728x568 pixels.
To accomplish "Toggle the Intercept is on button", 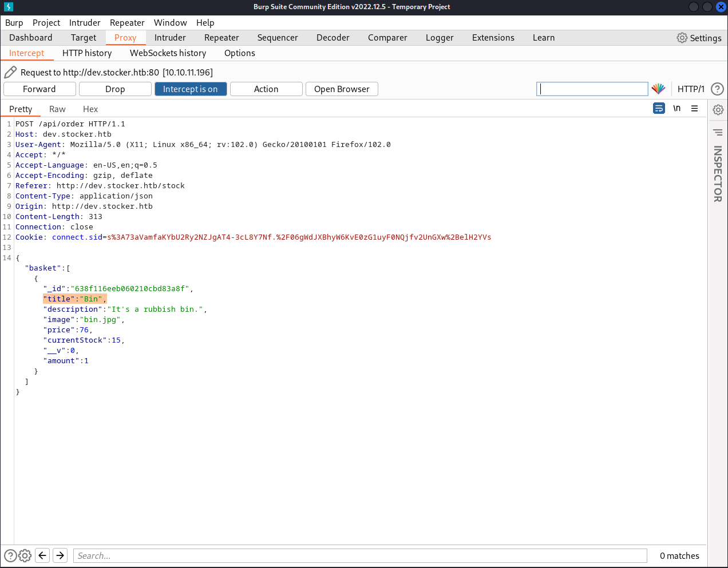I will (190, 89).
